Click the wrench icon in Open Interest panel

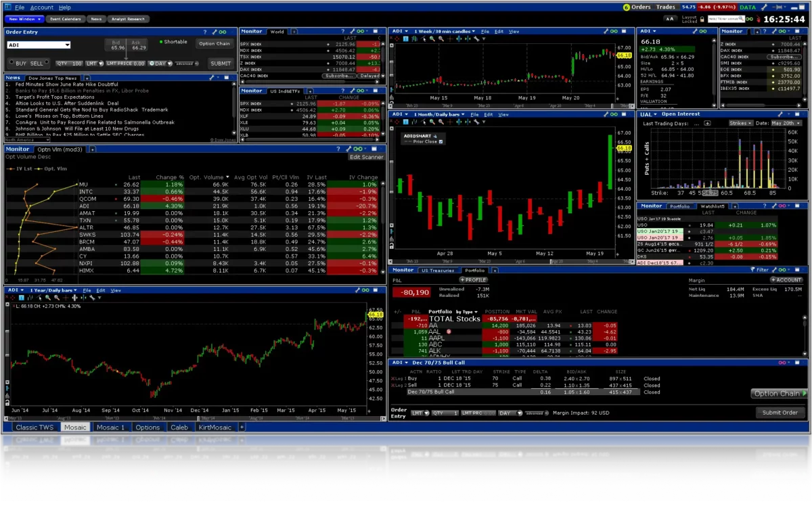(780, 114)
